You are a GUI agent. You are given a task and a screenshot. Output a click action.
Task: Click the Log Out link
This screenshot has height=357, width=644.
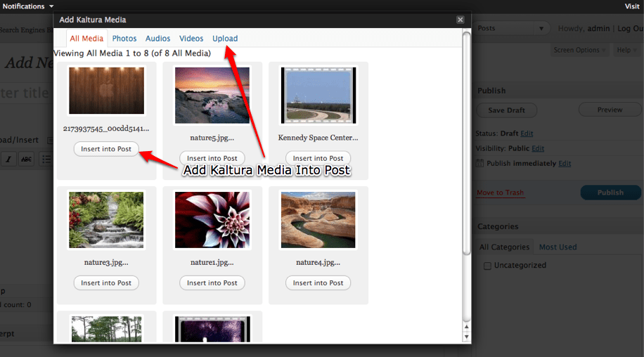coord(631,28)
